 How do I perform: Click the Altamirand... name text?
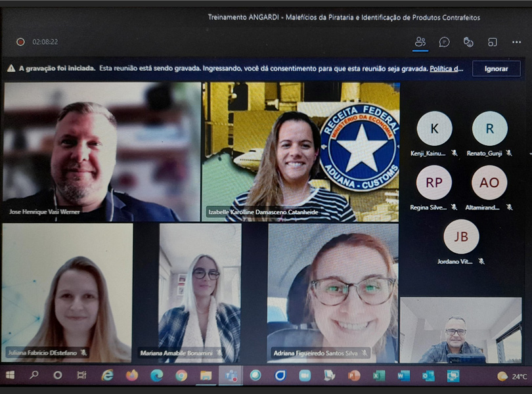point(482,208)
